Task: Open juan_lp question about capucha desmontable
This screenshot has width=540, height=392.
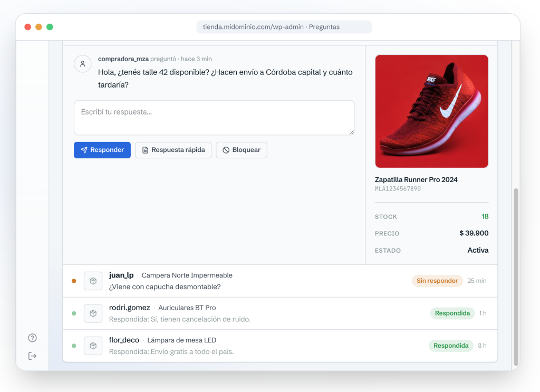Action: coord(280,281)
